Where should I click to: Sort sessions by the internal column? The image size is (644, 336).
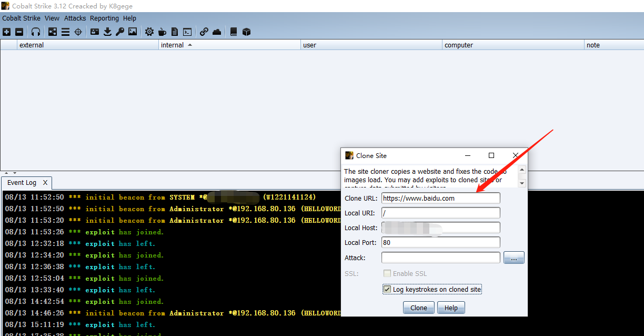click(x=230, y=45)
